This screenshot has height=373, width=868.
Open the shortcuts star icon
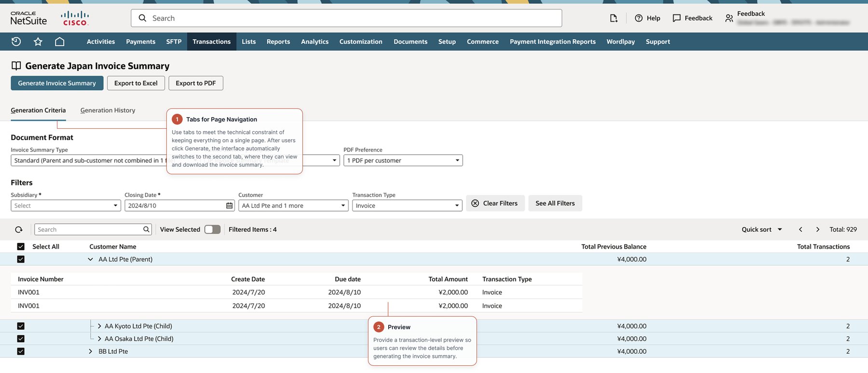tap(38, 41)
